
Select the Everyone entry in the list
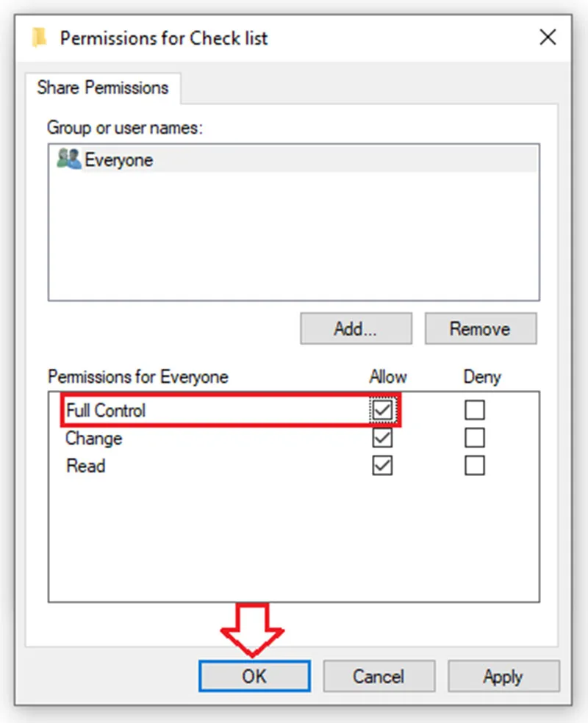point(293,159)
